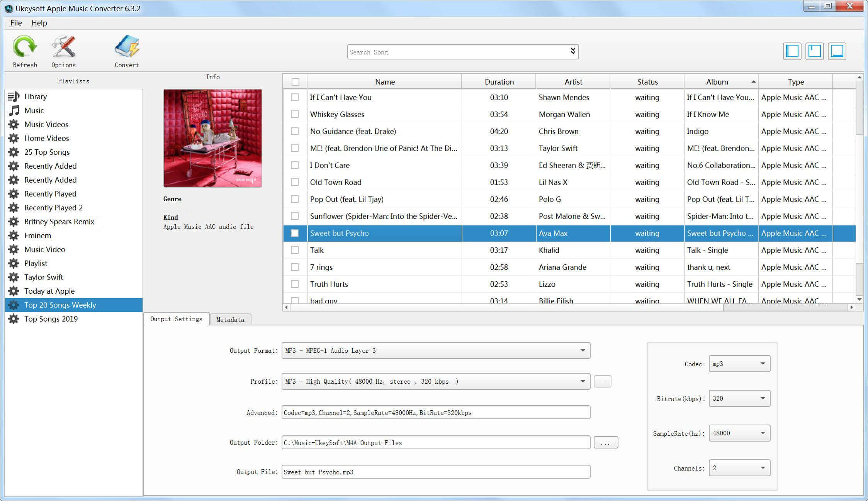Toggle the select-all checkbox in table header
868x501 pixels.
click(x=295, y=82)
